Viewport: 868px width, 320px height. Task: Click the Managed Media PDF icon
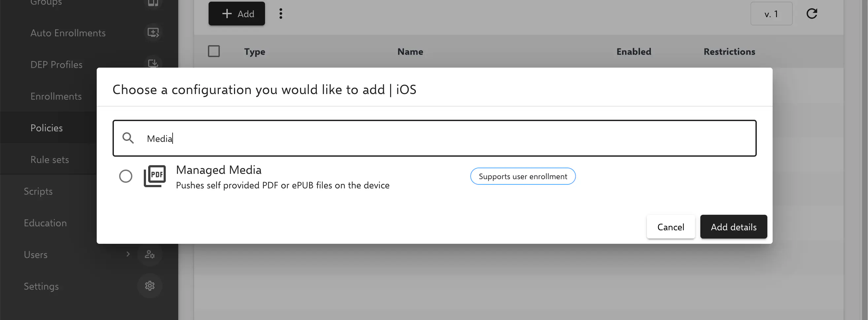(155, 176)
